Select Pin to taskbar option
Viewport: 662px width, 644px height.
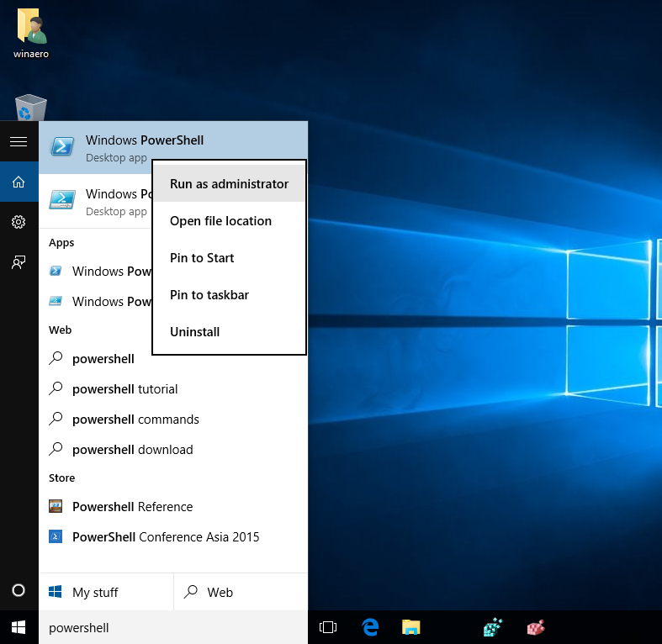coord(230,294)
